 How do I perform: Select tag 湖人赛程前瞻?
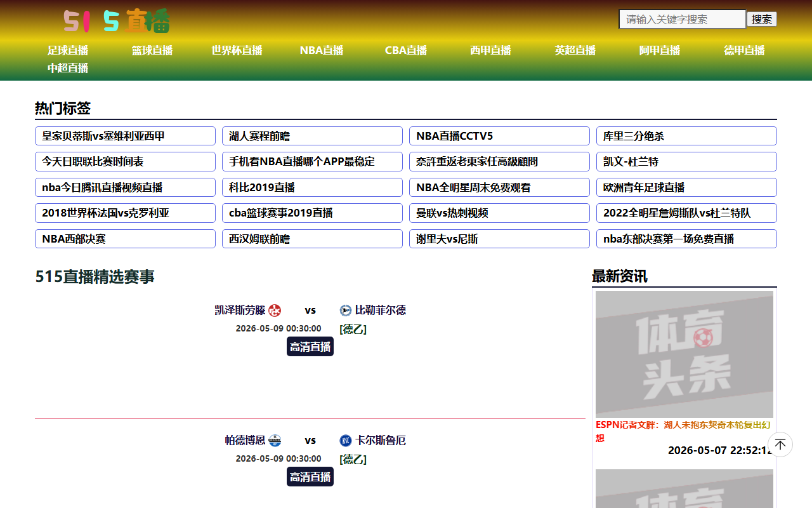tap(312, 136)
